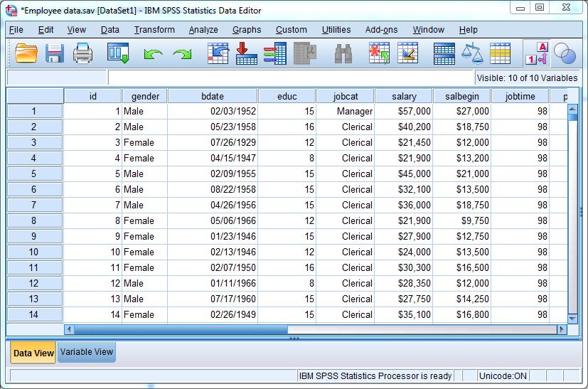The width and height of the screenshot is (588, 389).
Task: Click the Split File toolbar icon
Action: pos(444,53)
